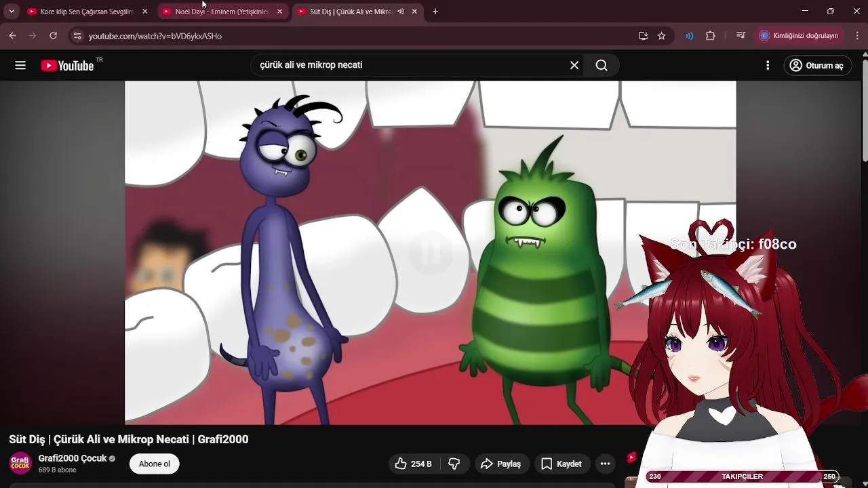Like the video showing 254 B
This screenshot has height=488, width=868.
coord(414,464)
